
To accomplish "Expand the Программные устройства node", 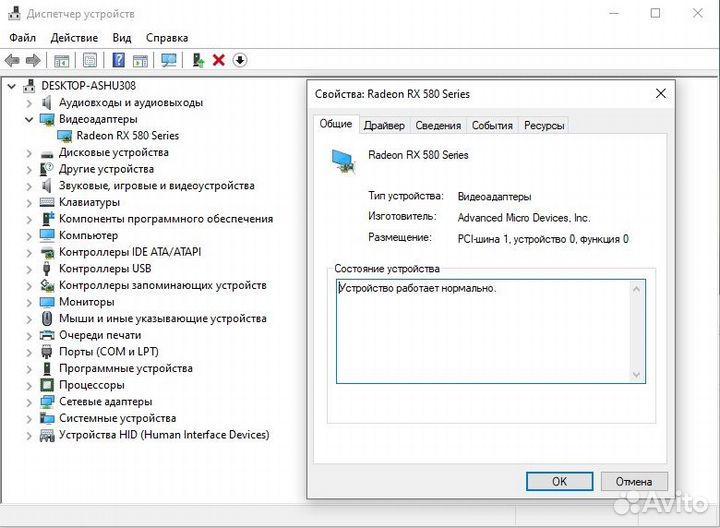I will pos(29,369).
